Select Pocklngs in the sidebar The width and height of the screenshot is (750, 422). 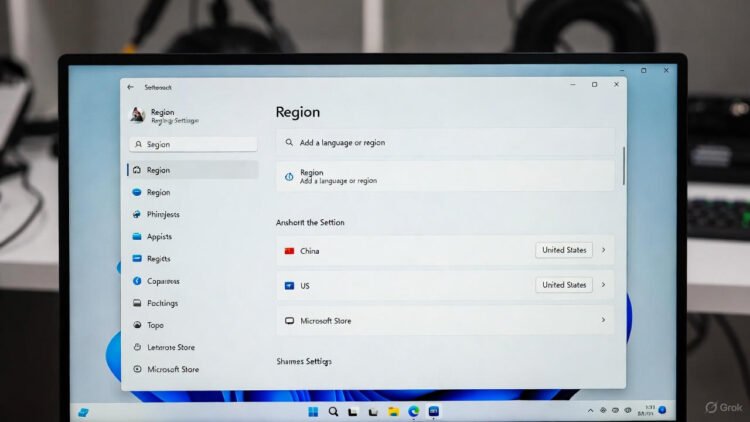(x=162, y=303)
